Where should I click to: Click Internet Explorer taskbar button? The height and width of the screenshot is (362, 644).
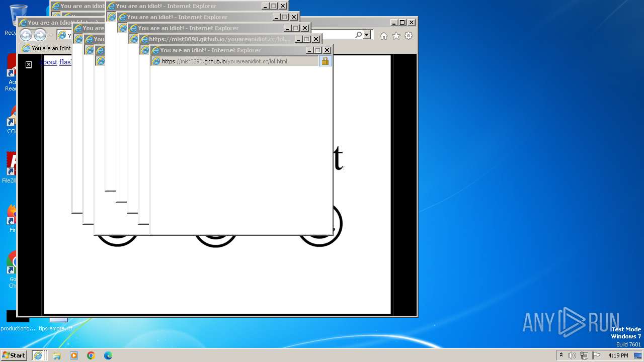point(38,355)
